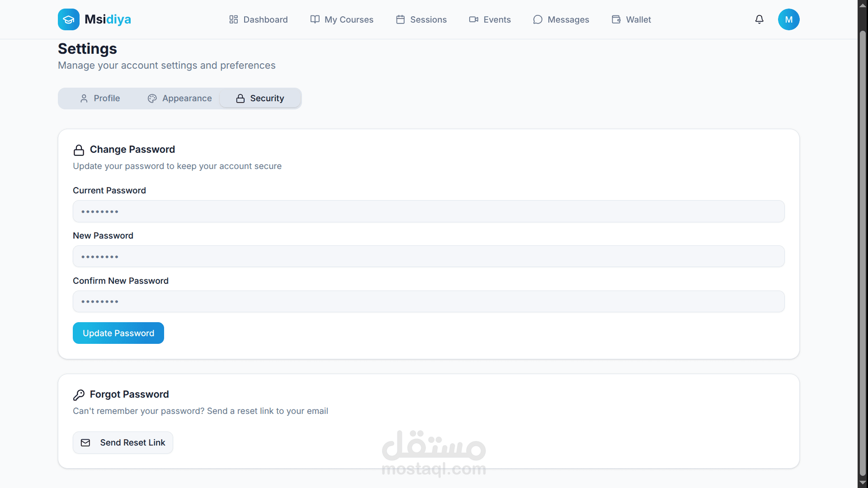Click into the New Password field
The image size is (868, 488).
click(428, 257)
